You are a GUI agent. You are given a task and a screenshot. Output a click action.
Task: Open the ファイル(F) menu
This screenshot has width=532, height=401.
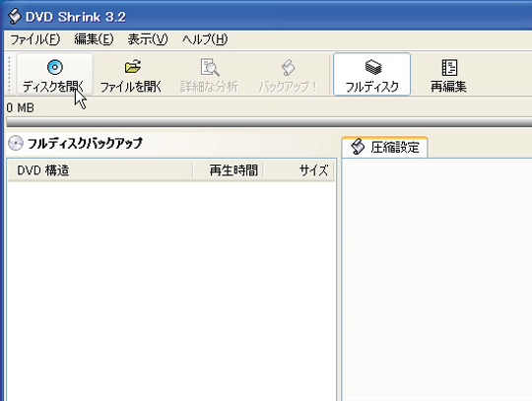[34, 39]
